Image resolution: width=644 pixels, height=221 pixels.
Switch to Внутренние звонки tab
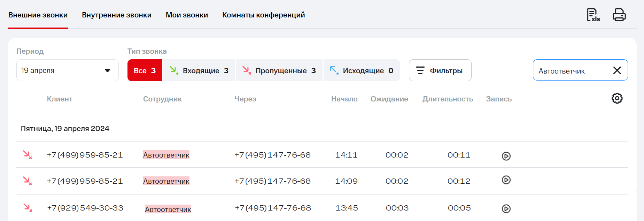[x=116, y=15]
